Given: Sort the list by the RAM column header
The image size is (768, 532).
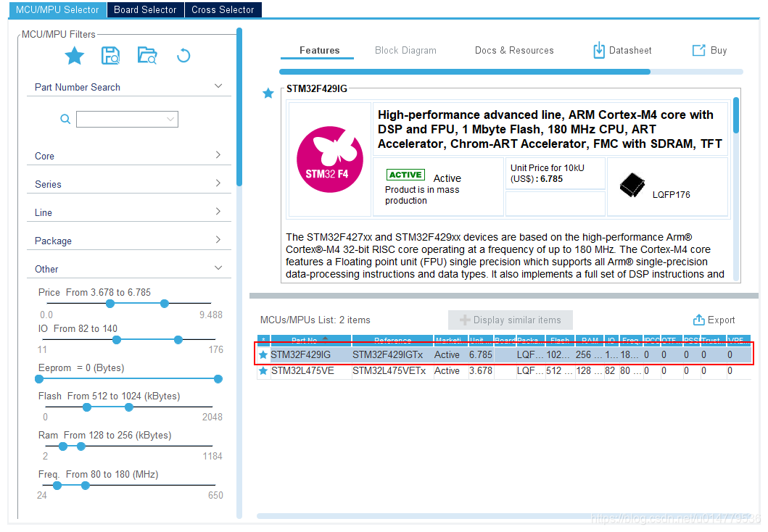Looking at the screenshot, I should (x=590, y=340).
